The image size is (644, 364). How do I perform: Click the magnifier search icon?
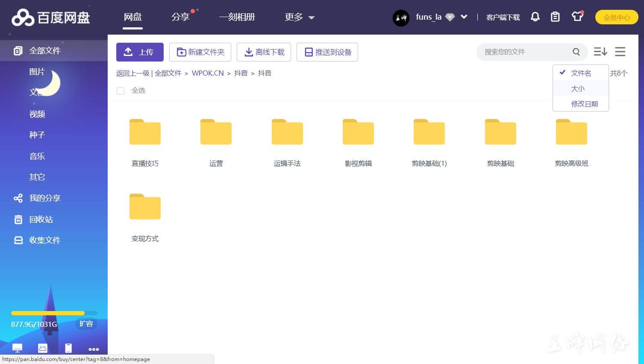click(576, 52)
